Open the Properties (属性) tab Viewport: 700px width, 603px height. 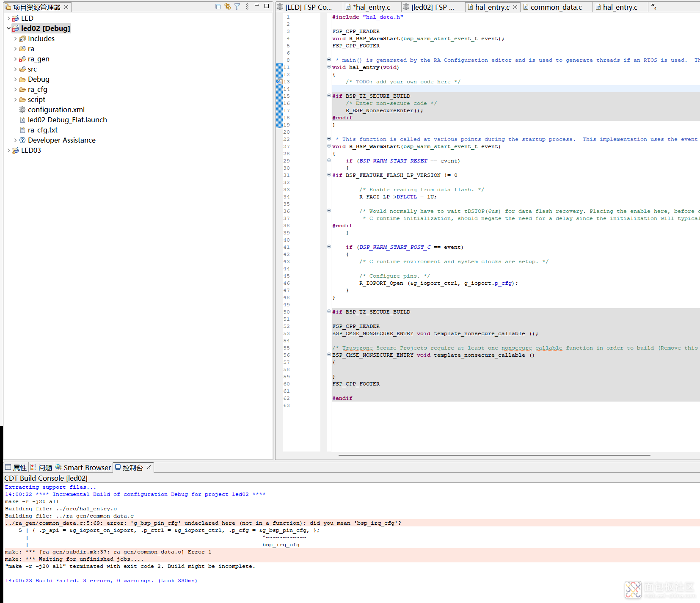tap(16, 468)
